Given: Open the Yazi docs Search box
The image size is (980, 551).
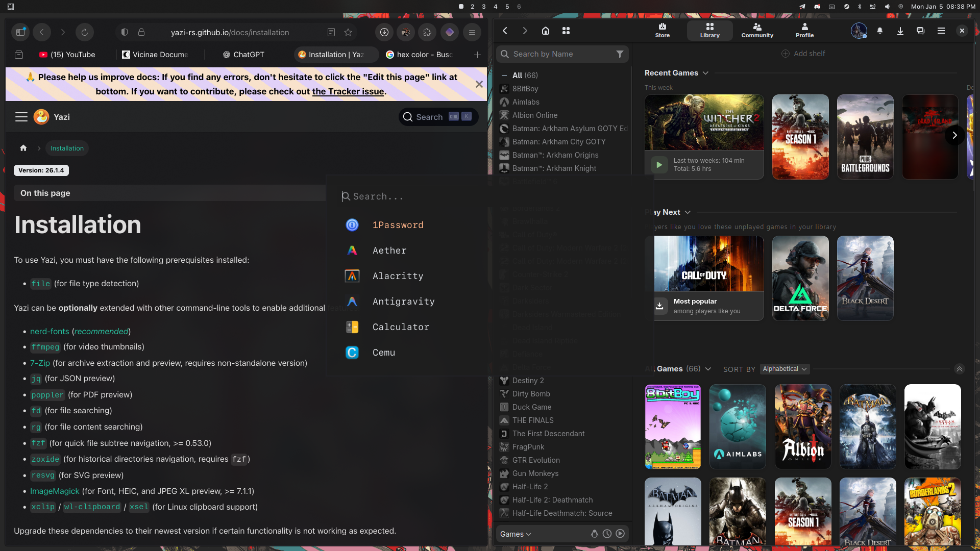Looking at the screenshot, I should click(438, 117).
